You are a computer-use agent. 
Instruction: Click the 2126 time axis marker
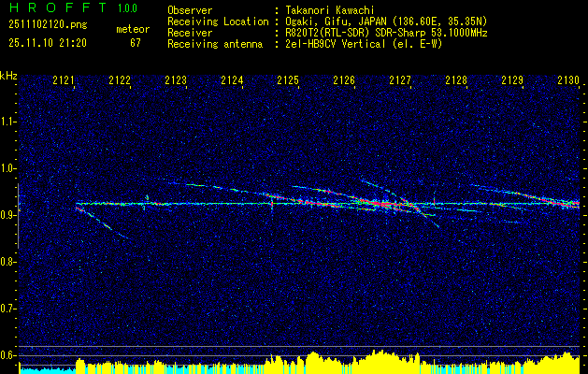click(x=344, y=79)
